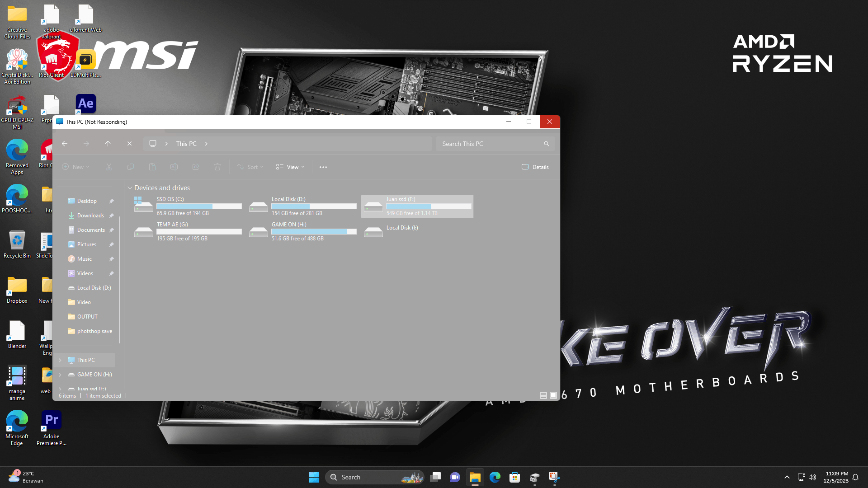Viewport: 868px width, 488px height.
Task: Expand GAME ON (H:) tree node
Action: click(x=60, y=375)
